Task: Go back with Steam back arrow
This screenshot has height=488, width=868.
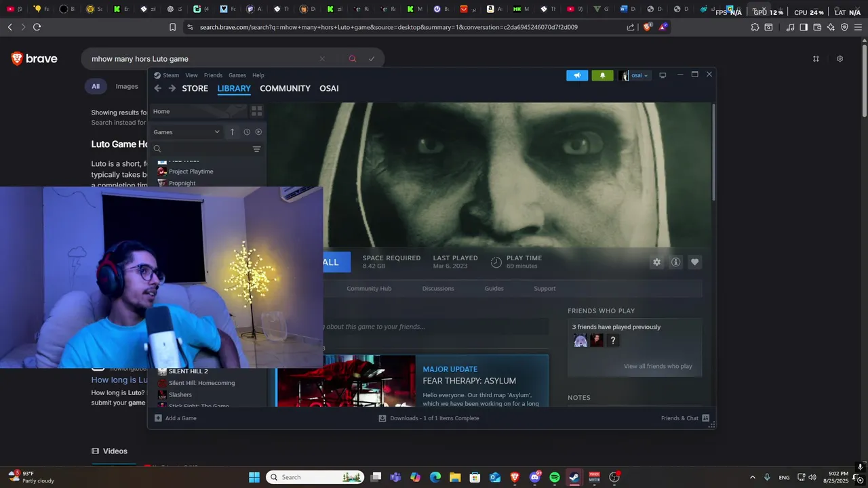Action: point(157,88)
